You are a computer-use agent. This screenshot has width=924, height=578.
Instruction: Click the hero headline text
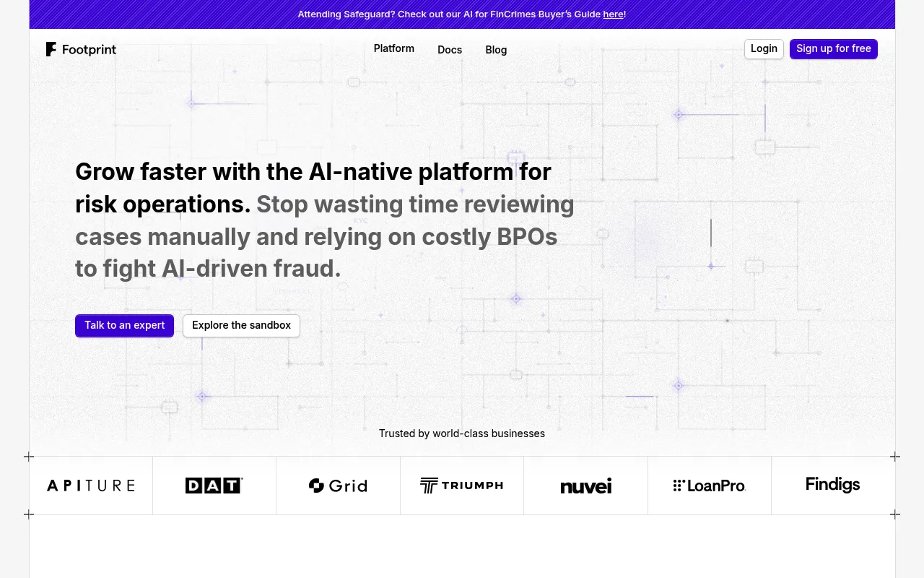(x=325, y=220)
